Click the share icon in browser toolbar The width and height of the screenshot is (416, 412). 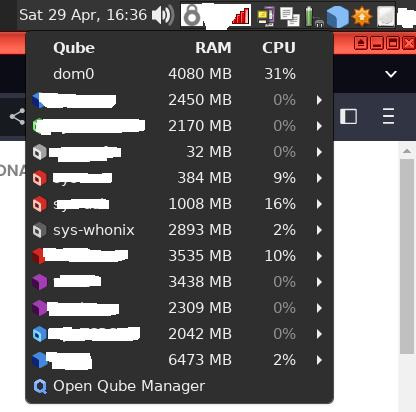[x=17, y=117]
